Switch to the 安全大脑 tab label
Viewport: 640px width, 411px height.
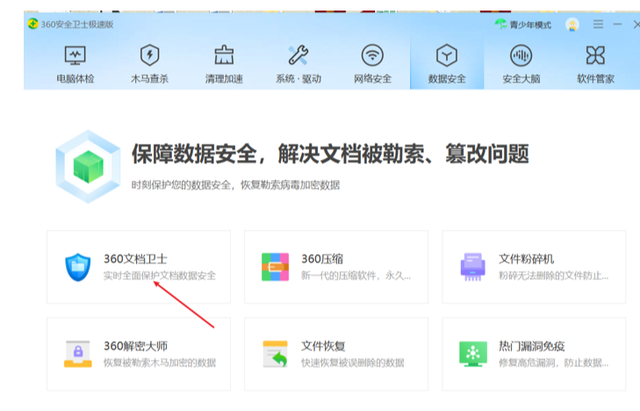pyautogui.click(x=521, y=79)
